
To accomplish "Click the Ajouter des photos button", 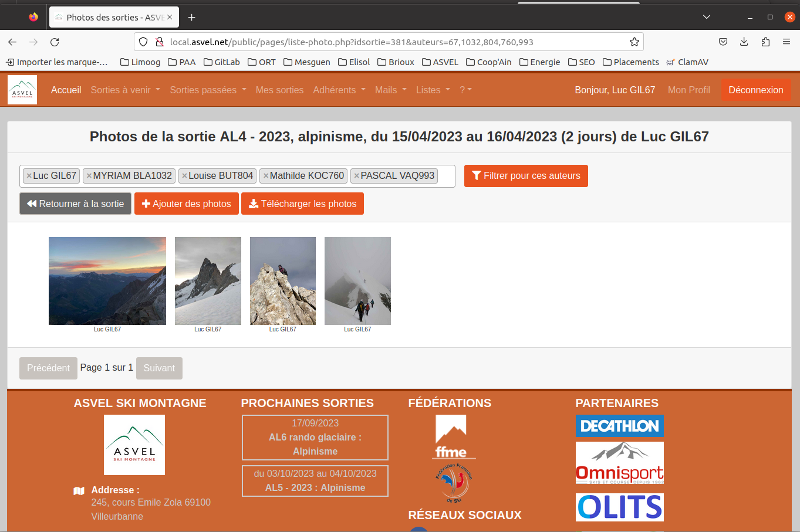I will [186, 204].
